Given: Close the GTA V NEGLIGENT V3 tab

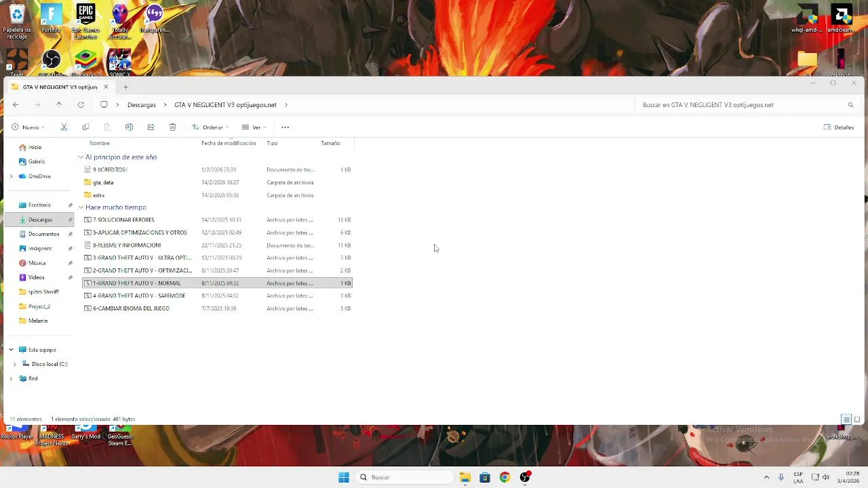Looking at the screenshot, I should point(106,87).
